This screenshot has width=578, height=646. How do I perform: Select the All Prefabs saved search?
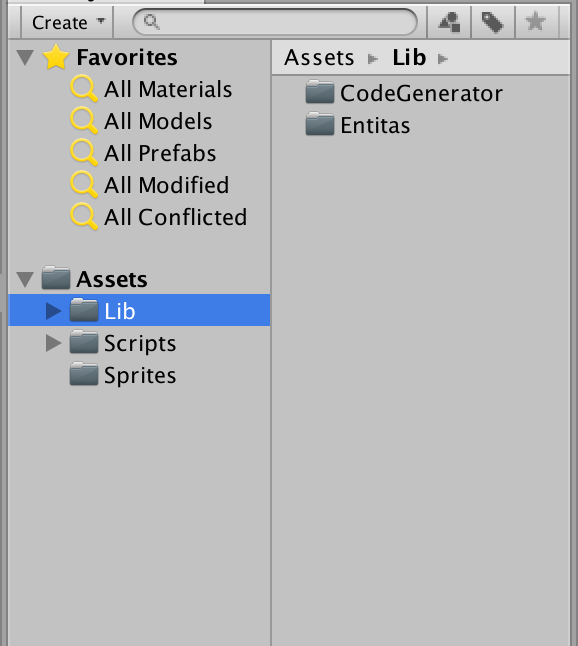pos(143,153)
